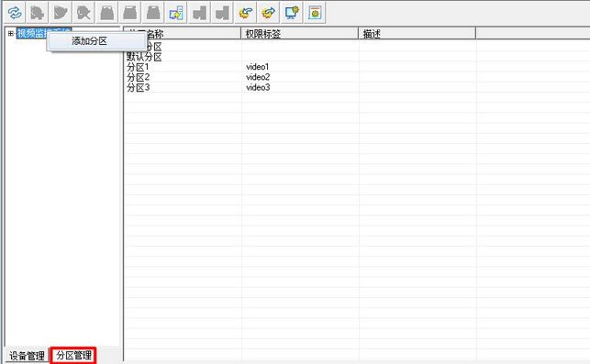Expand the 视频监控系统 tree node
Screen dimensions: 590x364
pos(10,34)
